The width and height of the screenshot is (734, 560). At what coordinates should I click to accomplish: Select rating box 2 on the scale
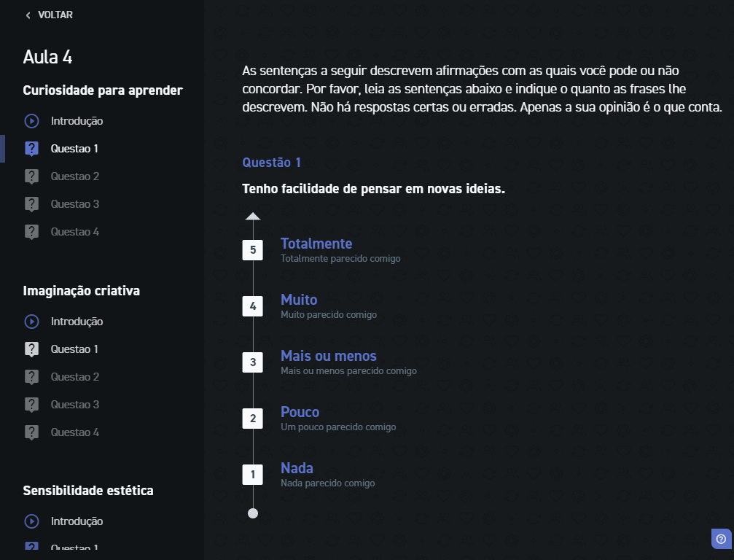coord(253,419)
